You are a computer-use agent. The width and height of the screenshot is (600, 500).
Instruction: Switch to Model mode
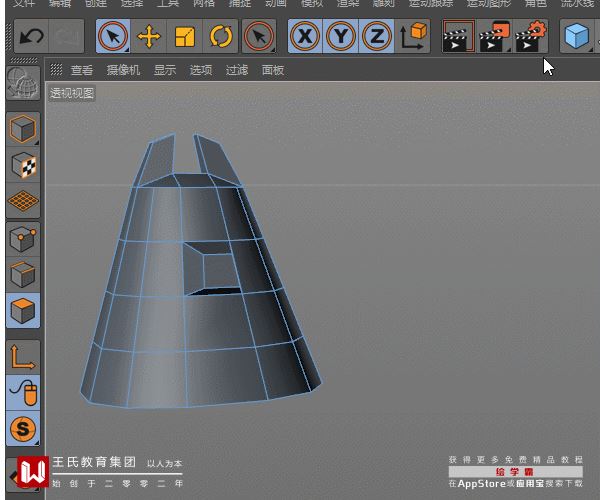[x=23, y=129]
